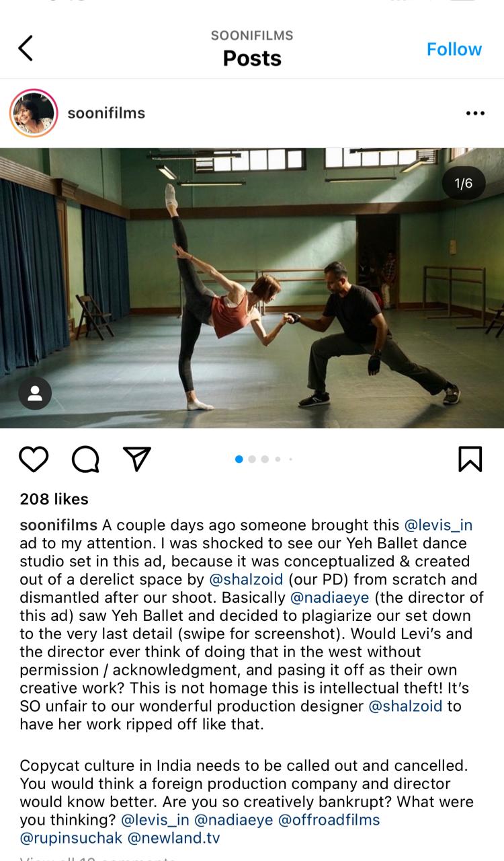The image size is (504, 861).
Task: Follow the soonifilms account
Action: pos(454,49)
